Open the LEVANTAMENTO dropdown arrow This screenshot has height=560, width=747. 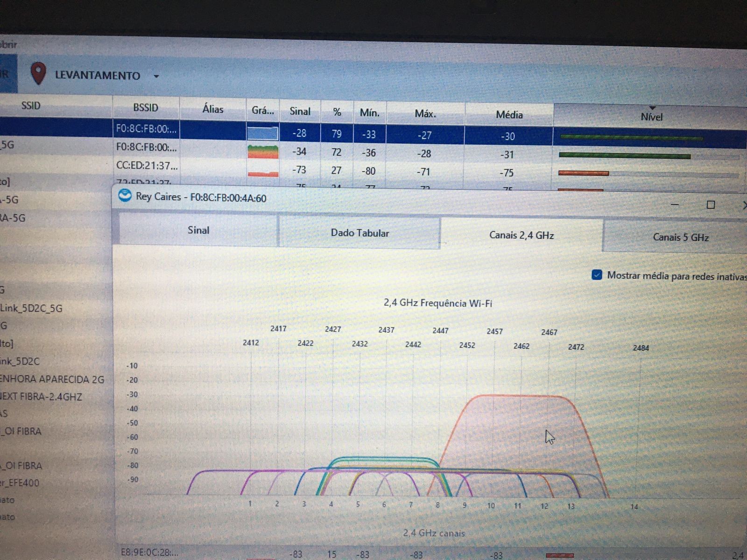[156, 76]
